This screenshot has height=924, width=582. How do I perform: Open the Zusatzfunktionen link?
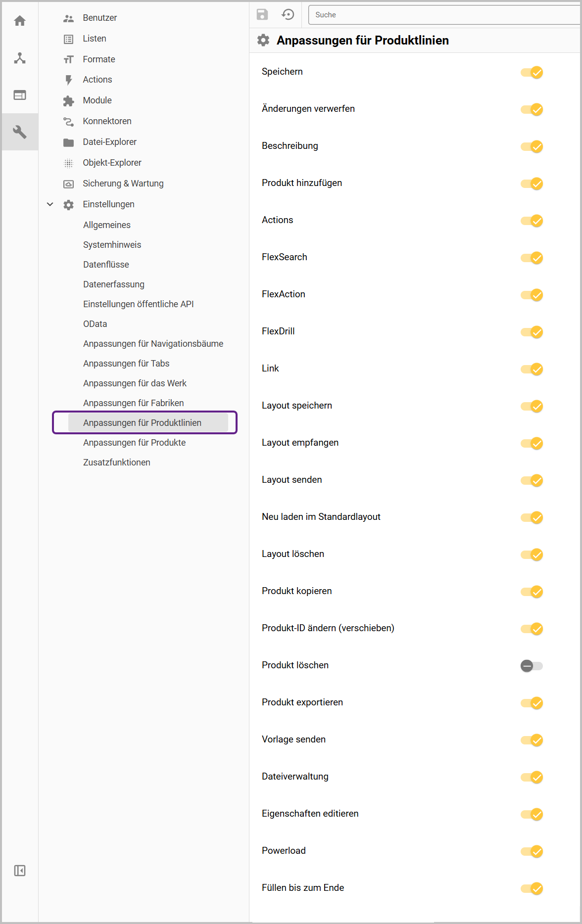pyautogui.click(x=117, y=462)
